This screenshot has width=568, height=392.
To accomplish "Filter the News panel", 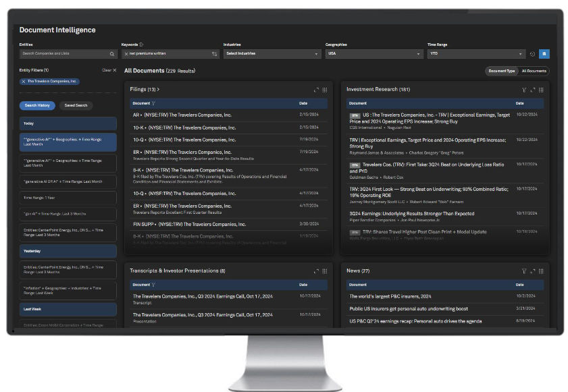I will [x=524, y=271].
